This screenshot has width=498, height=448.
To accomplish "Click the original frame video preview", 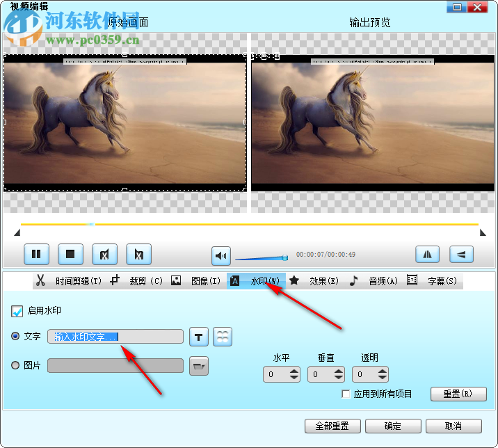I will [124, 123].
